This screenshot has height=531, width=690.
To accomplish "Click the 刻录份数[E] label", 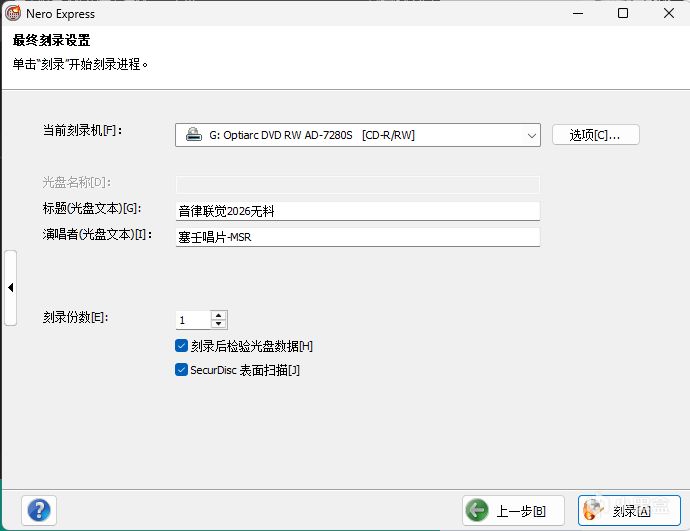I will pos(75,317).
